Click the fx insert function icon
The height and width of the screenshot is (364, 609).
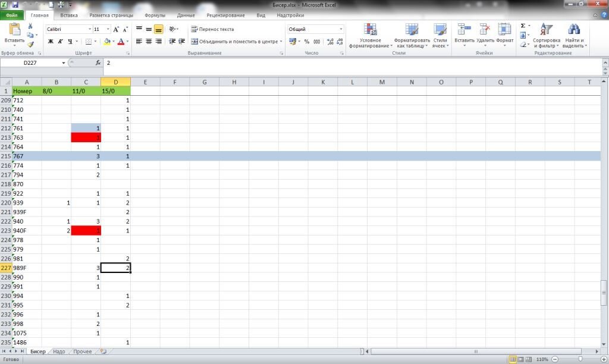[x=98, y=62]
